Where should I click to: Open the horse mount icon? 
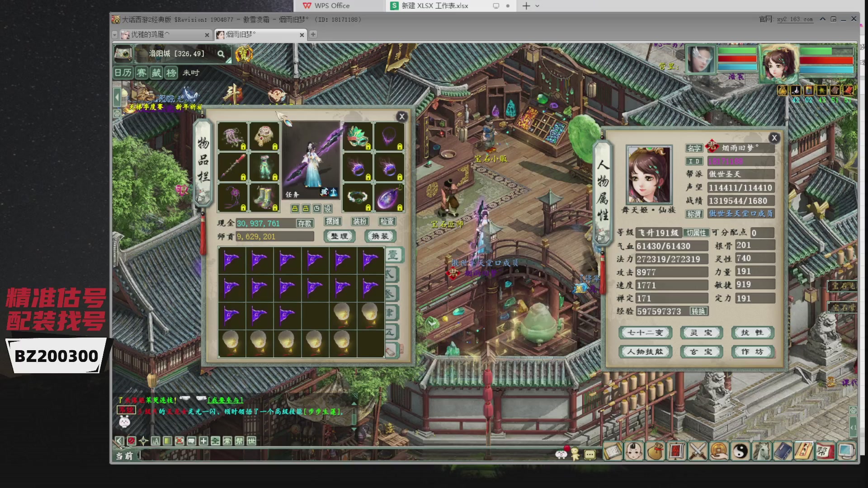pos(762,451)
